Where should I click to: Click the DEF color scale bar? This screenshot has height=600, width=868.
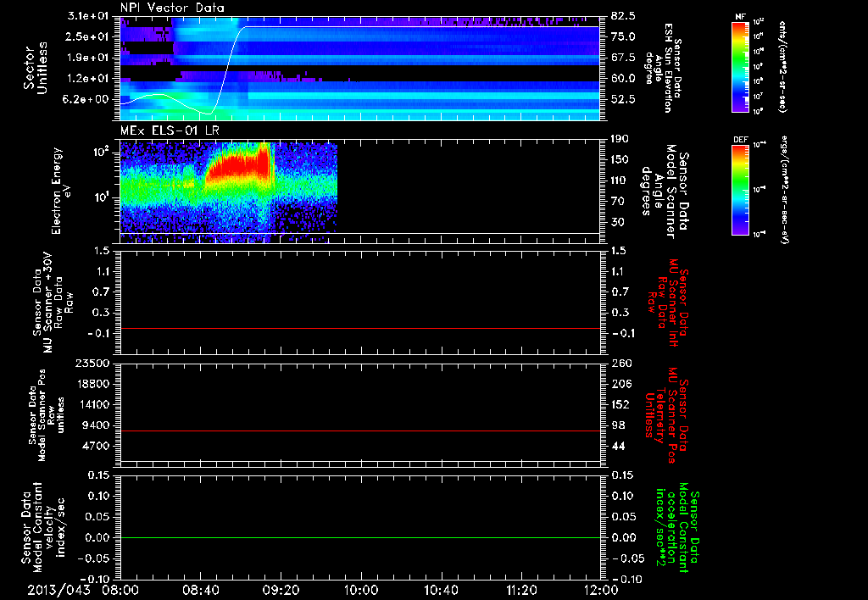click(x=740, y=190)
